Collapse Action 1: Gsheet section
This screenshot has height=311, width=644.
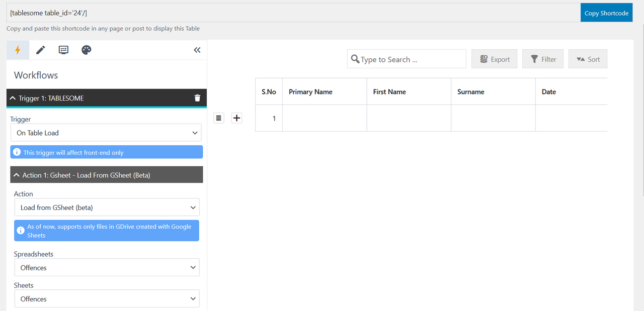tap(17, 175)
